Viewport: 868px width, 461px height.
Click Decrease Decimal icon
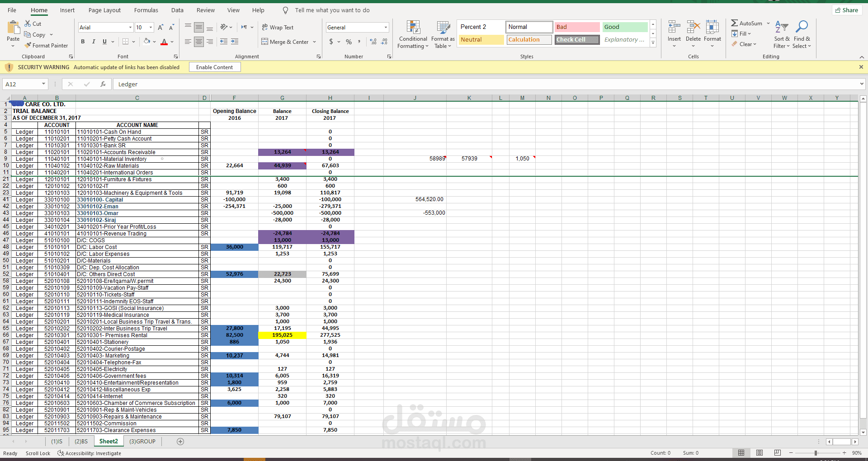tap(384, 42)
